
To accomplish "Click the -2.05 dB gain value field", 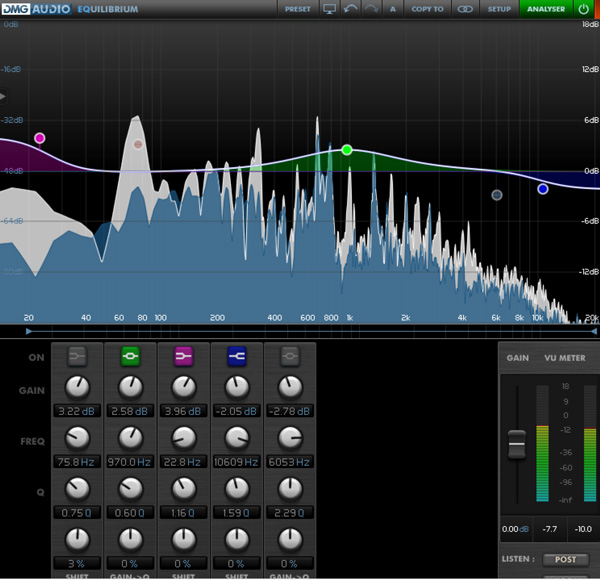I will click(236, 411).
